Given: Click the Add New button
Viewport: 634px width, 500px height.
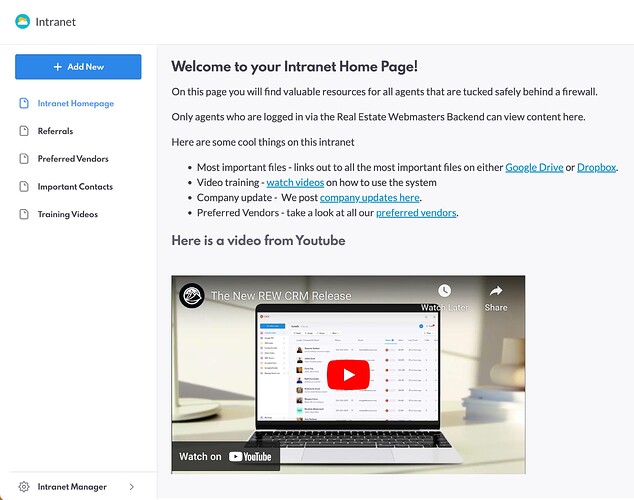Looking at the screenshot, I should [x=78, y=67].
